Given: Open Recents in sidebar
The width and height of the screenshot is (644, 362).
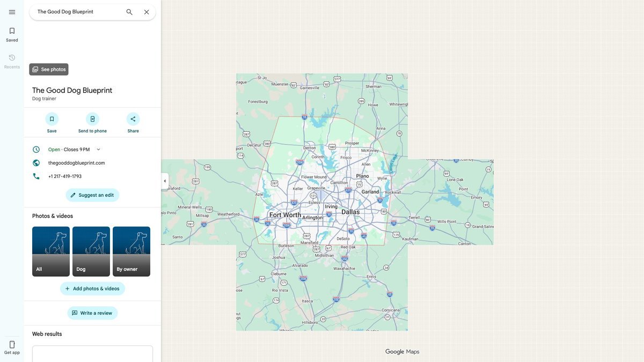Looking at the screenshot, I should point(12,61).
